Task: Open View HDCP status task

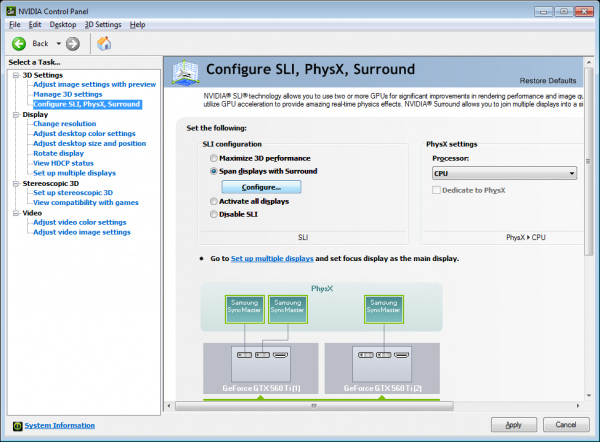Action: [x=63, y=163]
